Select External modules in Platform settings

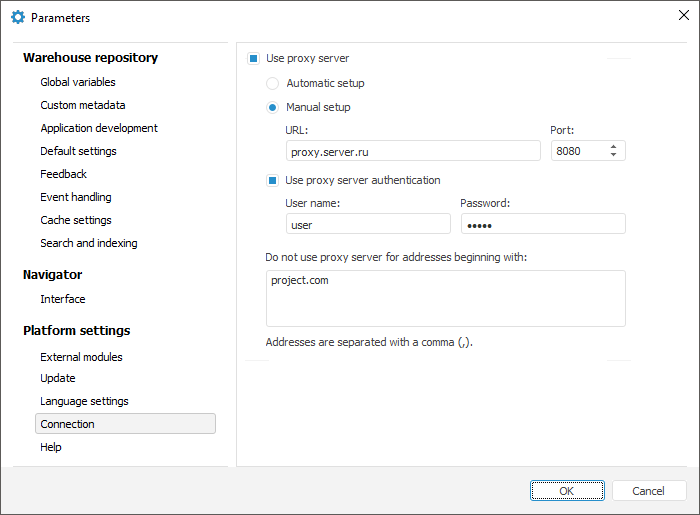(81, 357)
